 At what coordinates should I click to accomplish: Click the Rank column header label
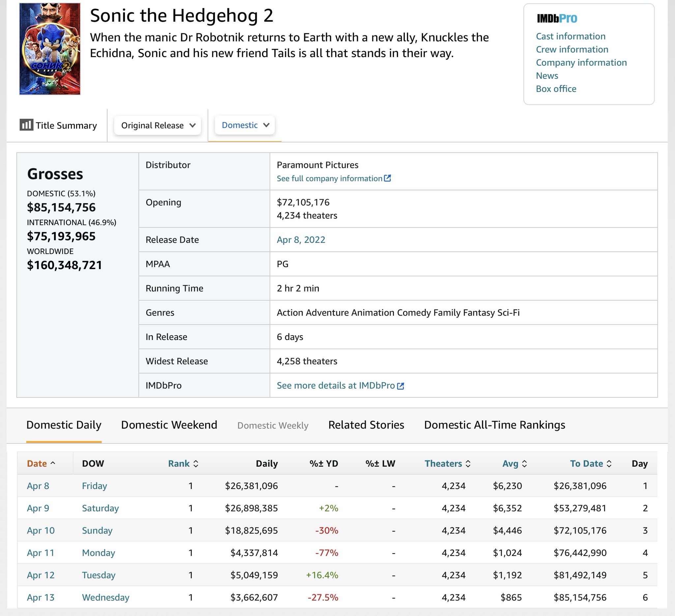coord(179,464)
